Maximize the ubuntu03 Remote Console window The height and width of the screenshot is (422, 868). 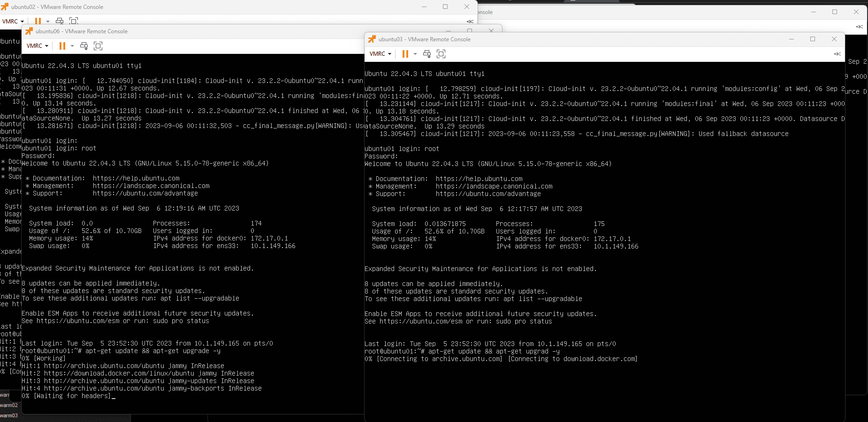point(813,39)
